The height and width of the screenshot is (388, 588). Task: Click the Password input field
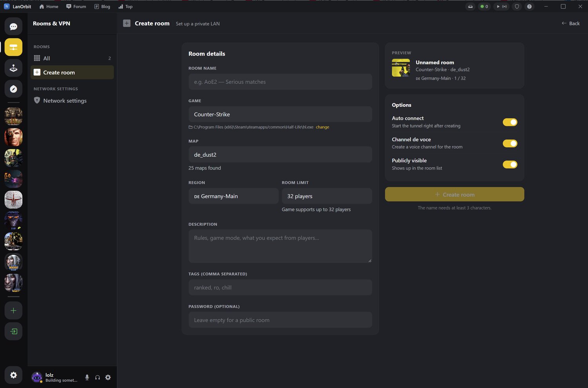tap(280, 320)
